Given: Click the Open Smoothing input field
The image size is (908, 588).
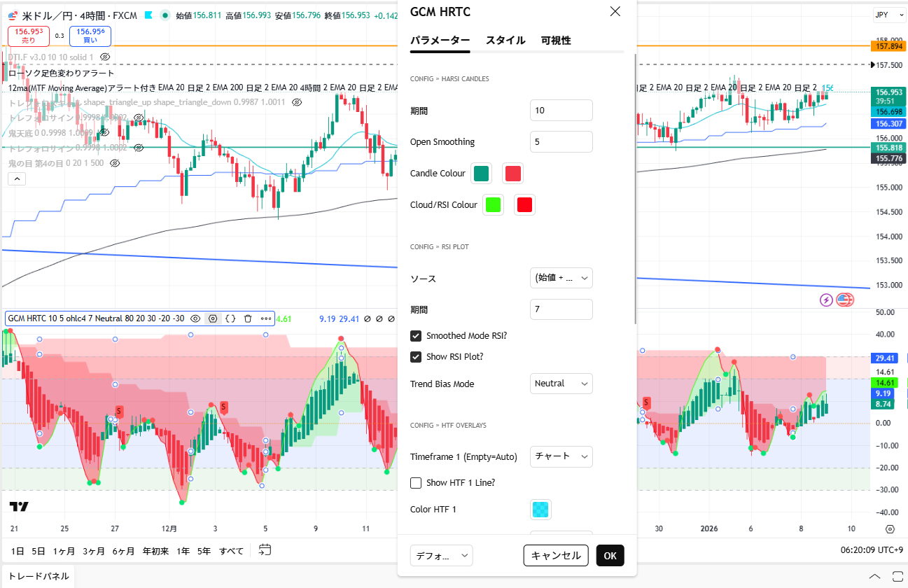Looking at the screenshot, I should click(x=561, y=142).
